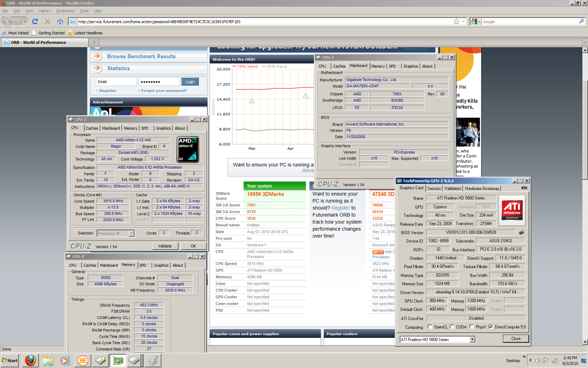Click the ATI Radeon logo in GPU-Z
This screenshot has height=368, width=588.
[512, 210]
